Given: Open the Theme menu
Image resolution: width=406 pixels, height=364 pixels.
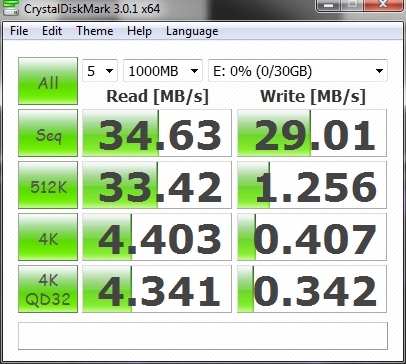Looking at the screenshot, I should pyautogui.click(x=95, y=31).
